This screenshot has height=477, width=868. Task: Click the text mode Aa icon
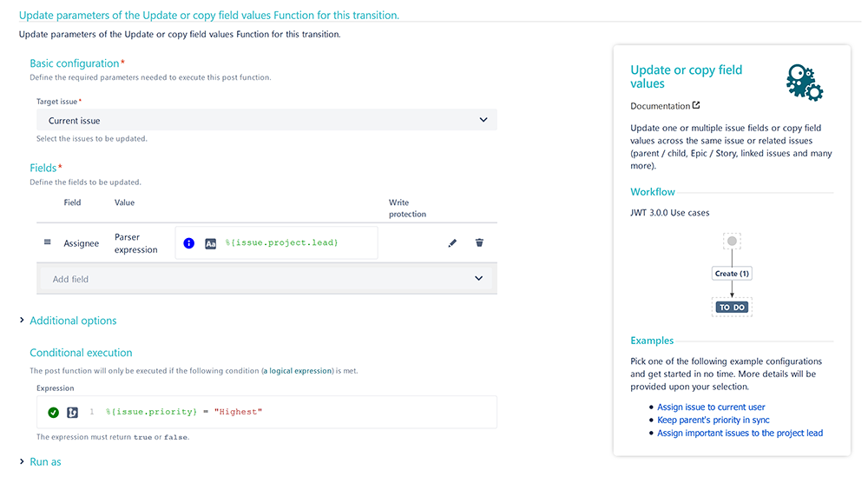pyautogui.click(x=210, y=243)
